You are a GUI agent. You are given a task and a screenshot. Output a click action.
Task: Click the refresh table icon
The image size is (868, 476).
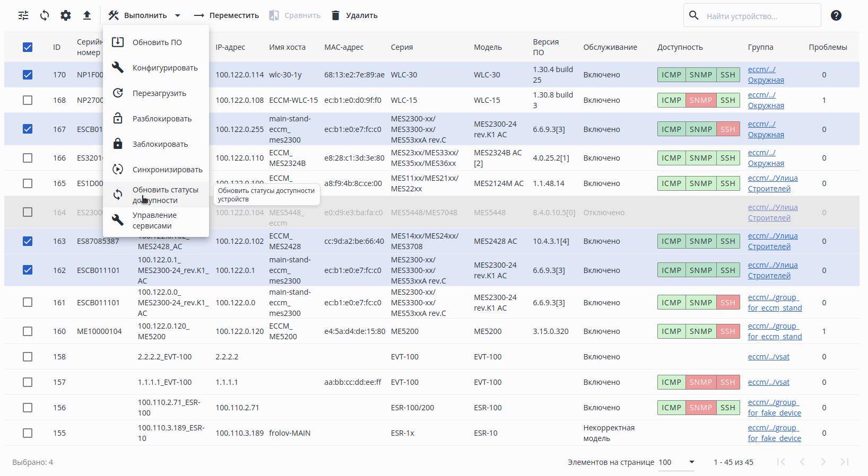(45, 15)
